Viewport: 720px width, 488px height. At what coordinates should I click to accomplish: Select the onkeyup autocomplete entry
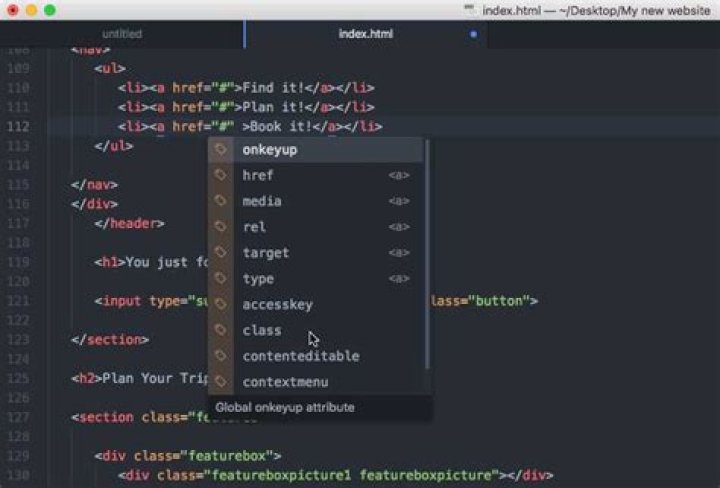click(270, 150)
